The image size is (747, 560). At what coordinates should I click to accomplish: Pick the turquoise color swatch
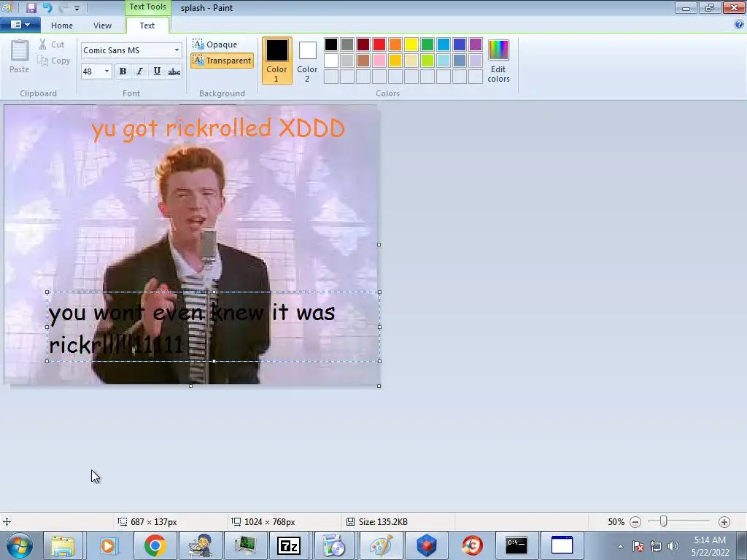point(444,44)
